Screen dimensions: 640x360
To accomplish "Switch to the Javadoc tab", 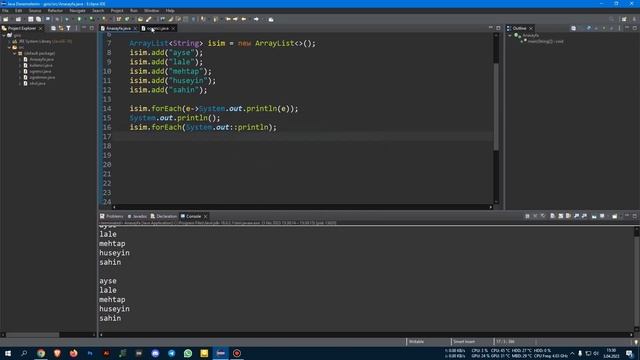I will 137,216.
